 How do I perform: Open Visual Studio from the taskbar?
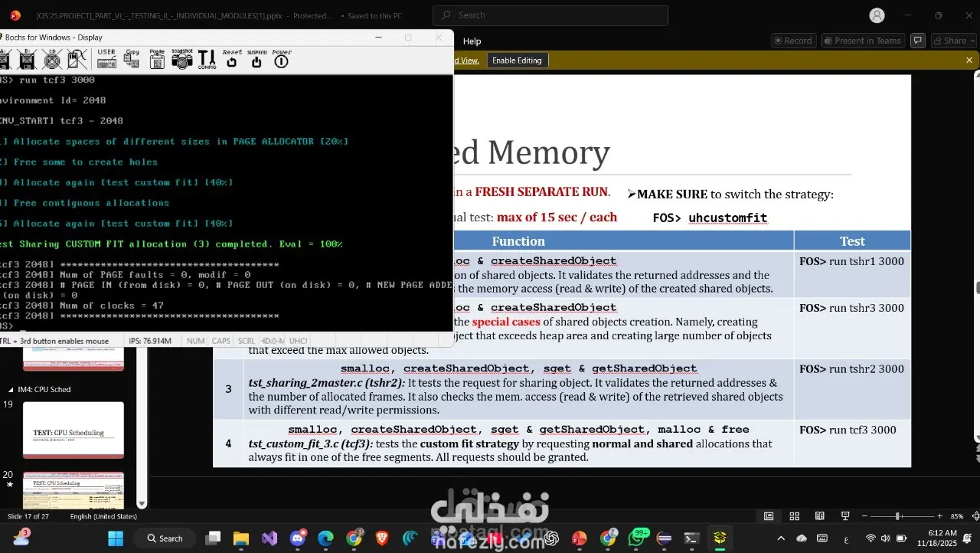coord(269,538)
